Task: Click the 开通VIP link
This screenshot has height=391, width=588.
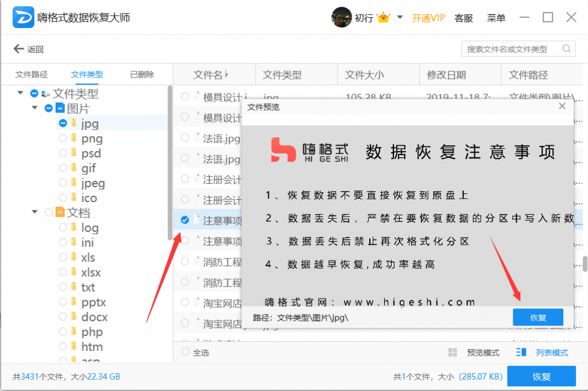Action: point(428,18)
